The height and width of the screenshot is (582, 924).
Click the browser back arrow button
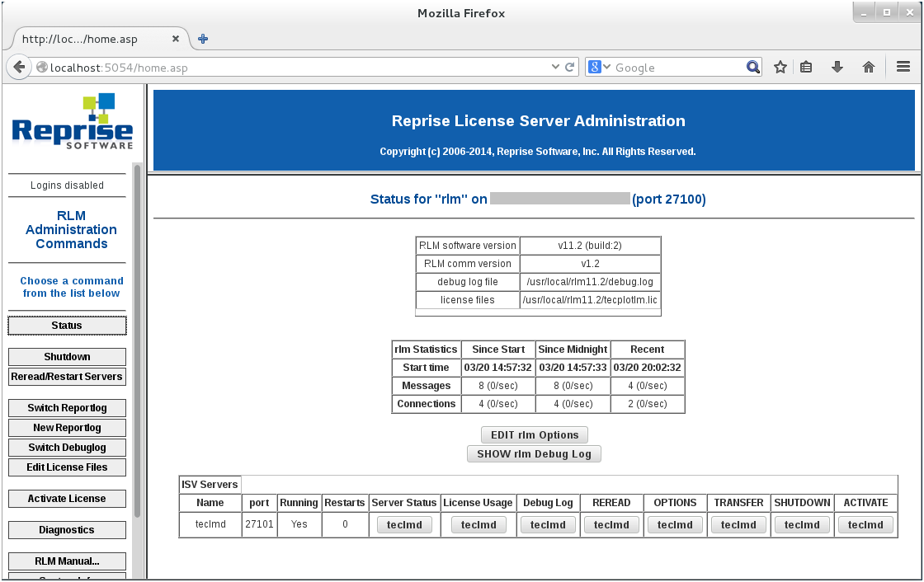[19, 67]
